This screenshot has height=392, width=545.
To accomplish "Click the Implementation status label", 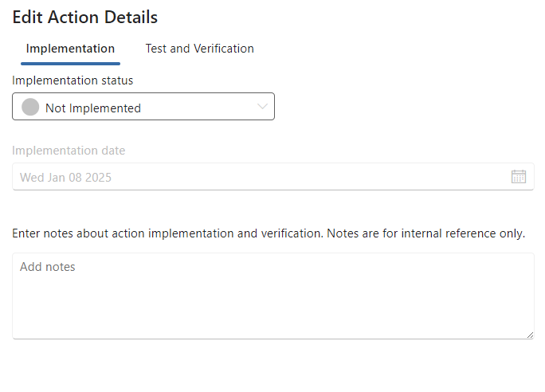I will click(73, 80).
